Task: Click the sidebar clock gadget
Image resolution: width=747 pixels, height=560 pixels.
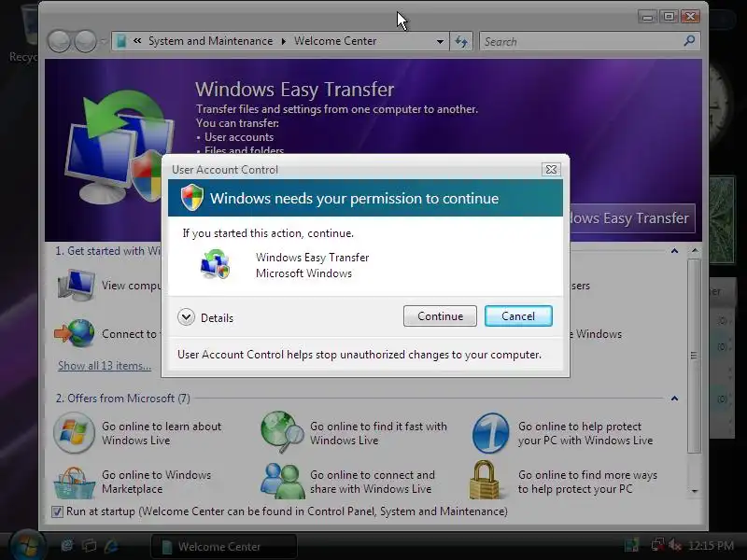Action: click(x=719, y=105)
